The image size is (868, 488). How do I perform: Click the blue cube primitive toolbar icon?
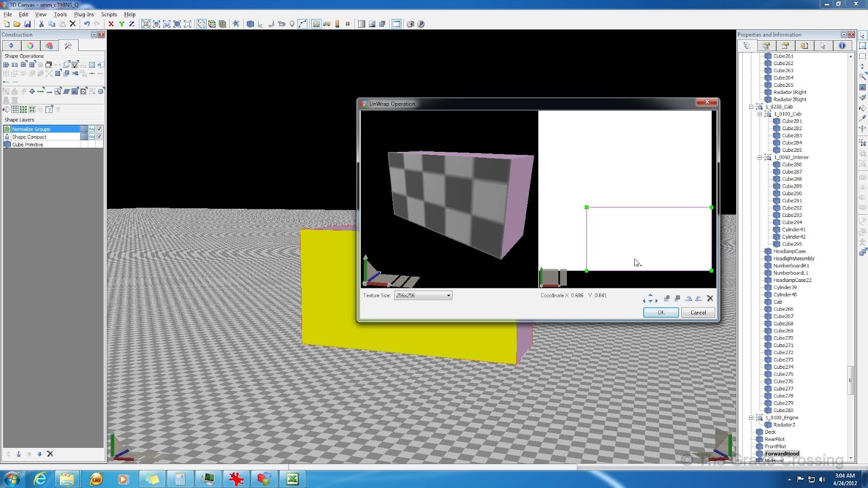(x=250, y=24)
